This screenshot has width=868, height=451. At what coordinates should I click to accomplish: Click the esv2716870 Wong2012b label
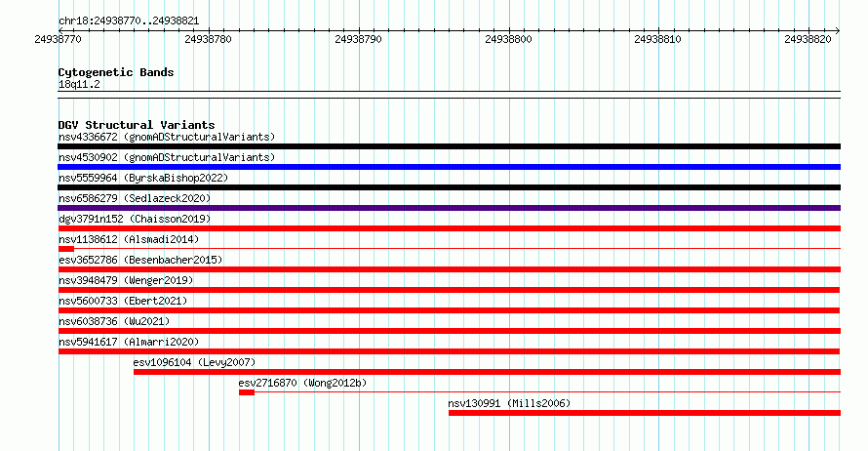(302, 383)
